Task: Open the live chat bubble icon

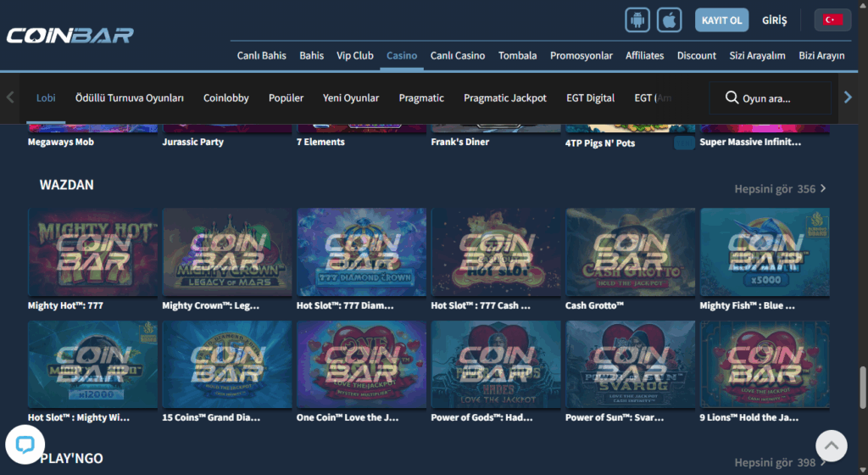Action: (25, 444)
